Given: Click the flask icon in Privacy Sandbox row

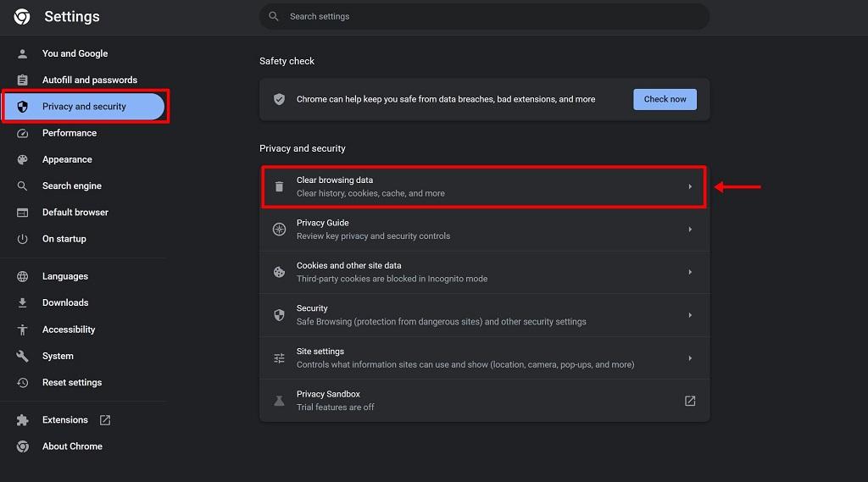Looking at the screenshot, I should click(x=279, y=402).
